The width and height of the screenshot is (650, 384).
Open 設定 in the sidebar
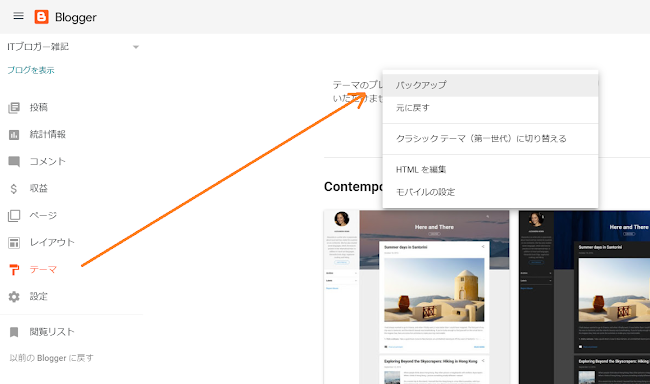[x=39, y=297]
